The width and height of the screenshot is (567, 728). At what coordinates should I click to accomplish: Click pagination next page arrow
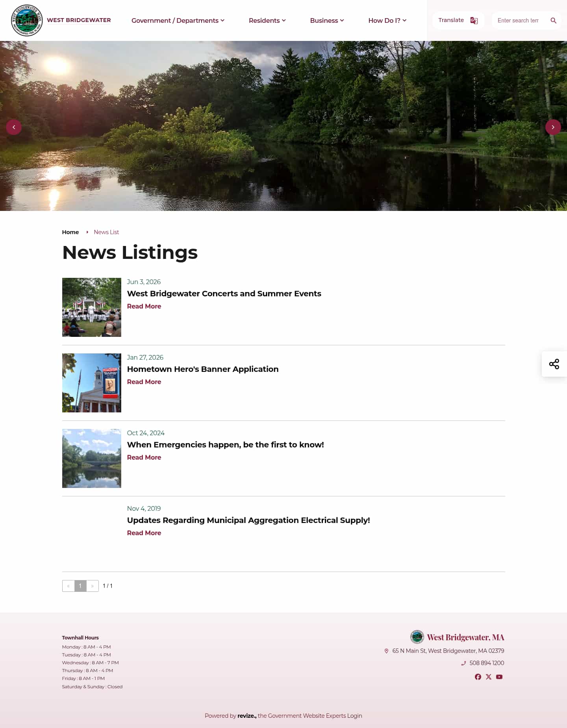(x=93, y=586)
